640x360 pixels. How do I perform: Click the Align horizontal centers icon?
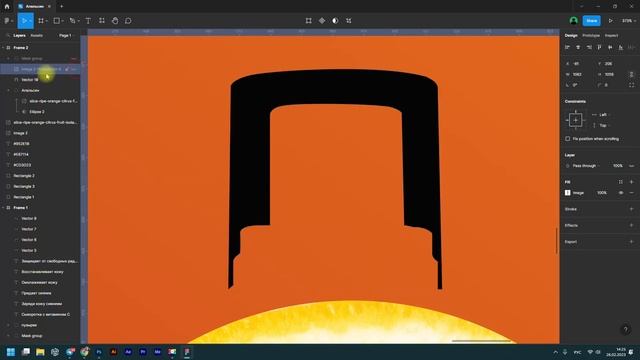578,47
